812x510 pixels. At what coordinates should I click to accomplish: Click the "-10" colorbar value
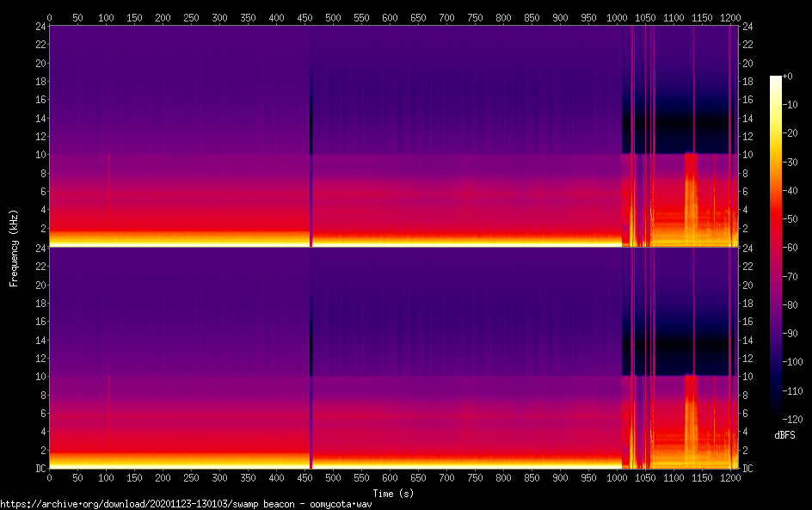pos(790,105)
